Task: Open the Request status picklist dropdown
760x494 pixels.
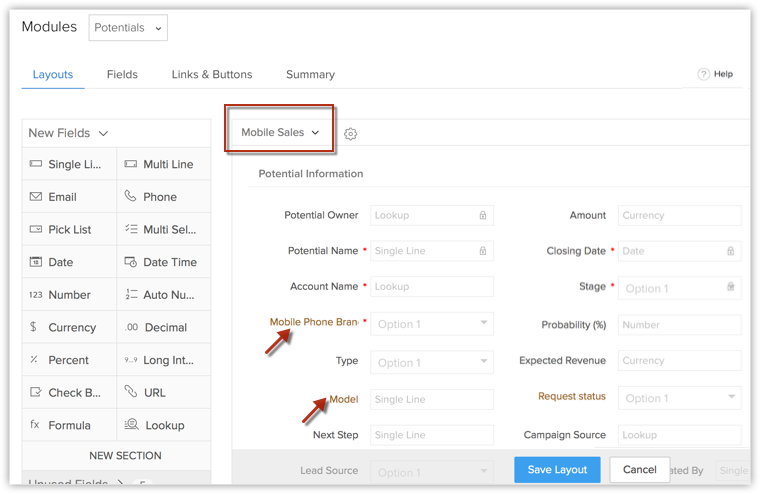Action: pos(679,398)
